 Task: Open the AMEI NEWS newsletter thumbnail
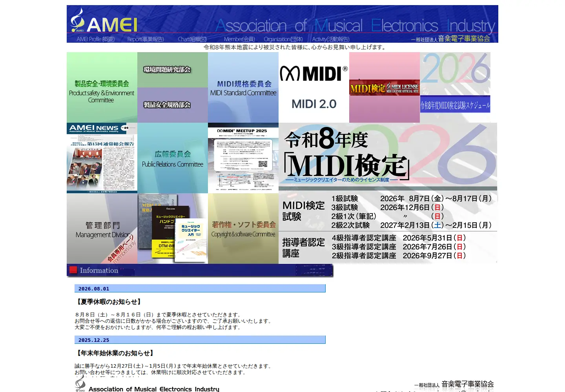pyautogui.click(x=102, y=158)
